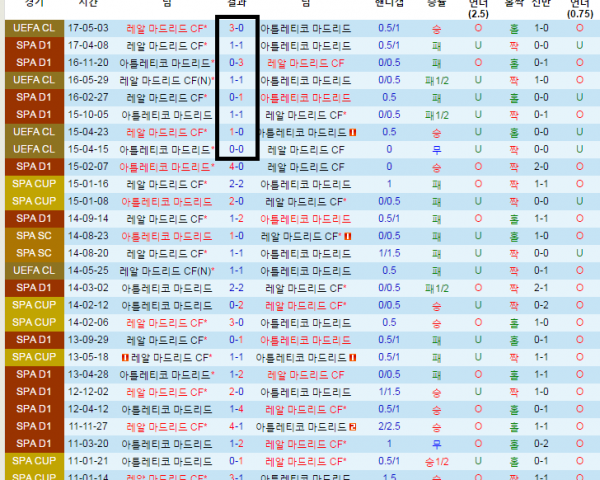
Task: Select UEFA CL label in the 14-05-25 row
Action: pyautogui.click(x=34, y=270)
